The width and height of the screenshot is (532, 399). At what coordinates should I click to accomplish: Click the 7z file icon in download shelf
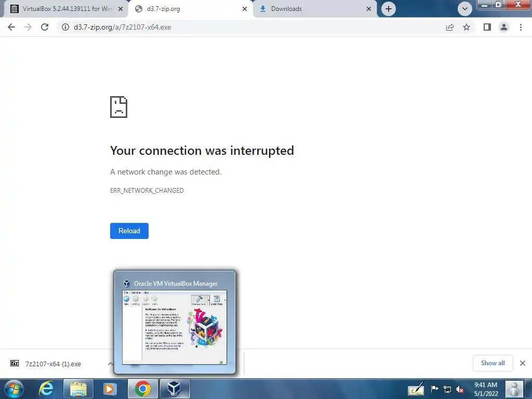pyautogui.click(x=15, y=363)
